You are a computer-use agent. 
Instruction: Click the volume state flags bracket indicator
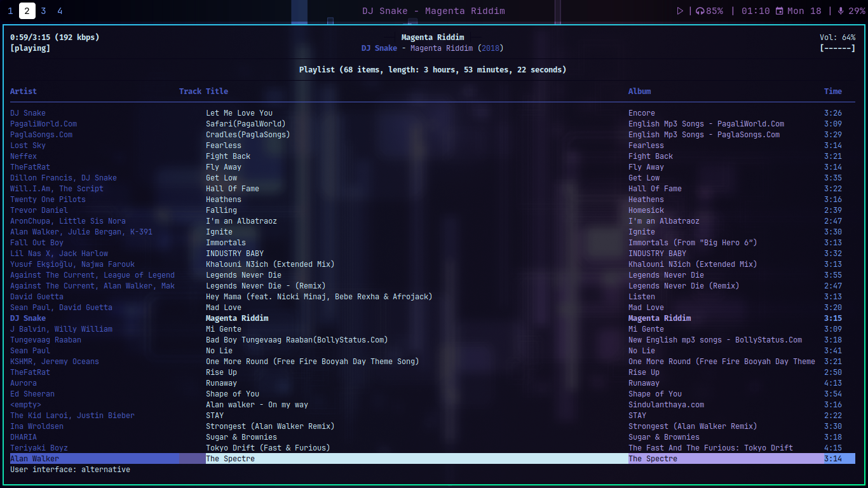[837, 48]
